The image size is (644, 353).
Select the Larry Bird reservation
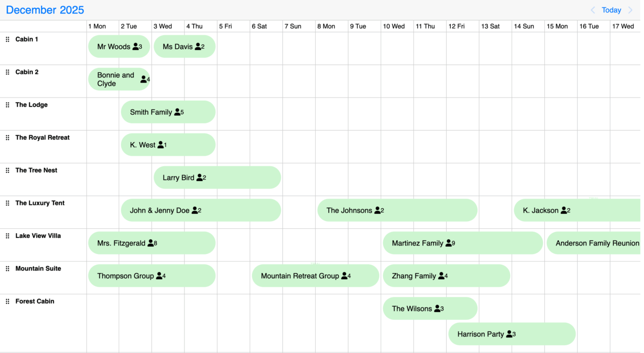click(x=217, y=178)
